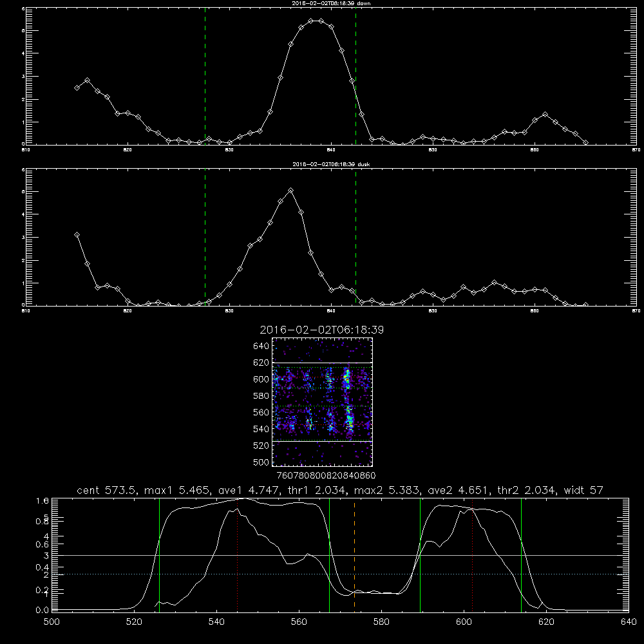Click the right green dashed line in the dawn plot
This screenshot has width=644, height=644.
(x=355, y=76)
